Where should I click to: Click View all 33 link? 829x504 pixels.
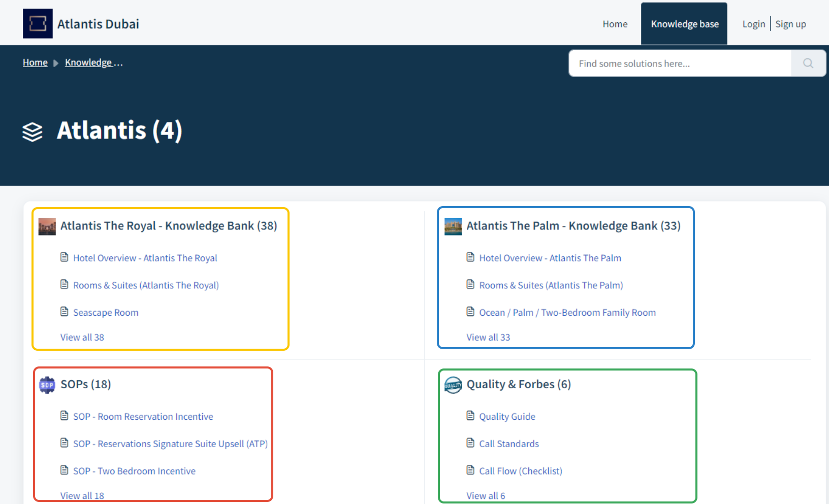click(488, 337)
